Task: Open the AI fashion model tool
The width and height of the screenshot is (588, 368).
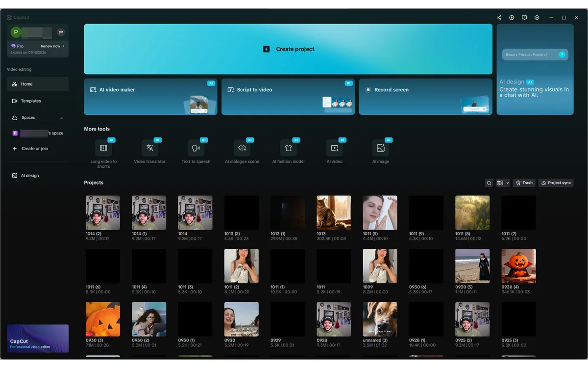Action: [288, 148]
